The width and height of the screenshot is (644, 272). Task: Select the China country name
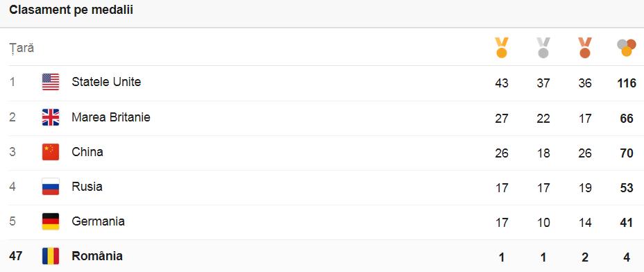pos(87,152)
